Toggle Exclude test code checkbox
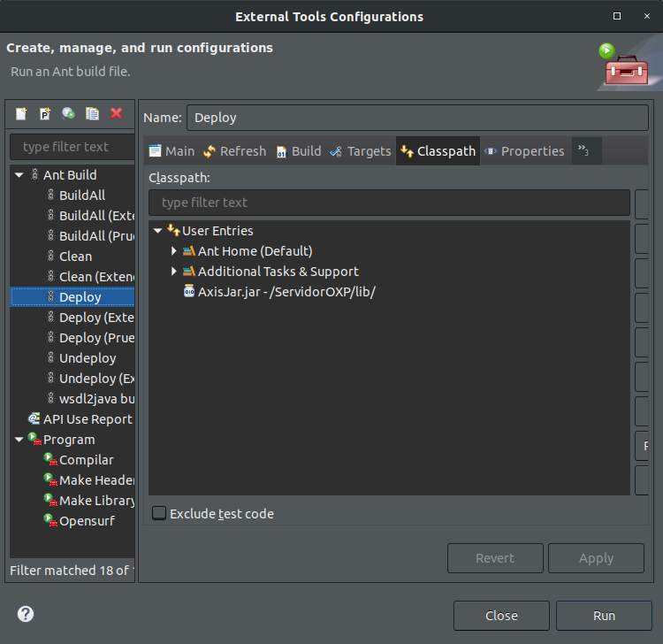Image resolution: width=663 pixels, height=644 pixels. tap(159, 513)
